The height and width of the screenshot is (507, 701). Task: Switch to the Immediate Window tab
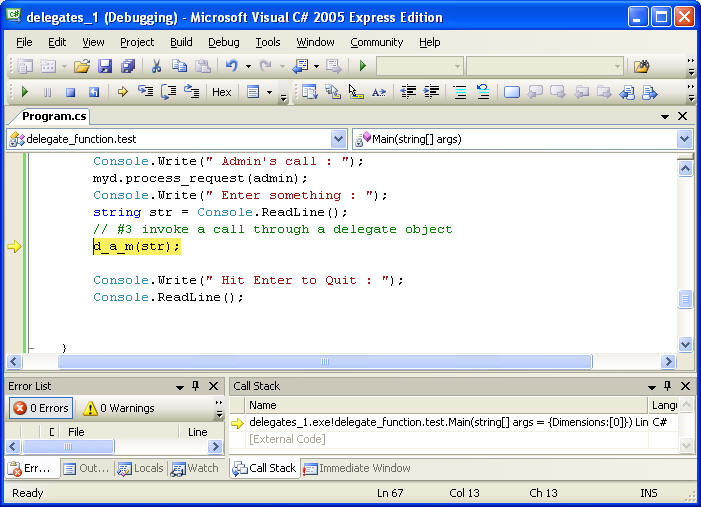point(357,468)
